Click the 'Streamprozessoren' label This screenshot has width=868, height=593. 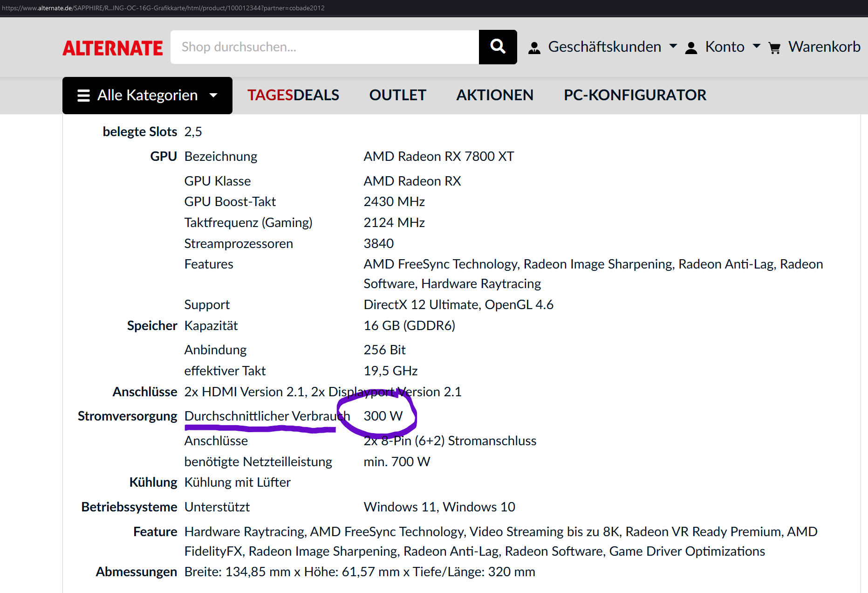[x=239, y=243]
